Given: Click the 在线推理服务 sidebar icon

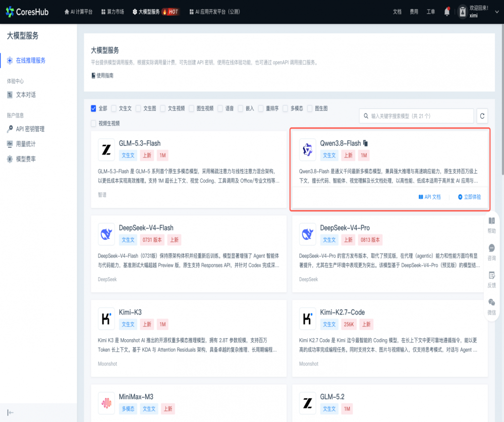Looking at the screenshot, I should pos(10,61).
